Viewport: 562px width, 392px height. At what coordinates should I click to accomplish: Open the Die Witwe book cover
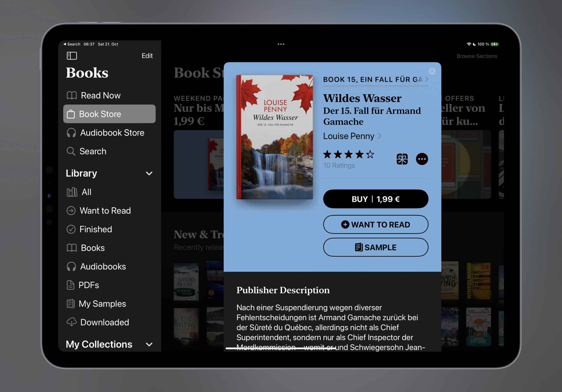click(x=186, y=327)
